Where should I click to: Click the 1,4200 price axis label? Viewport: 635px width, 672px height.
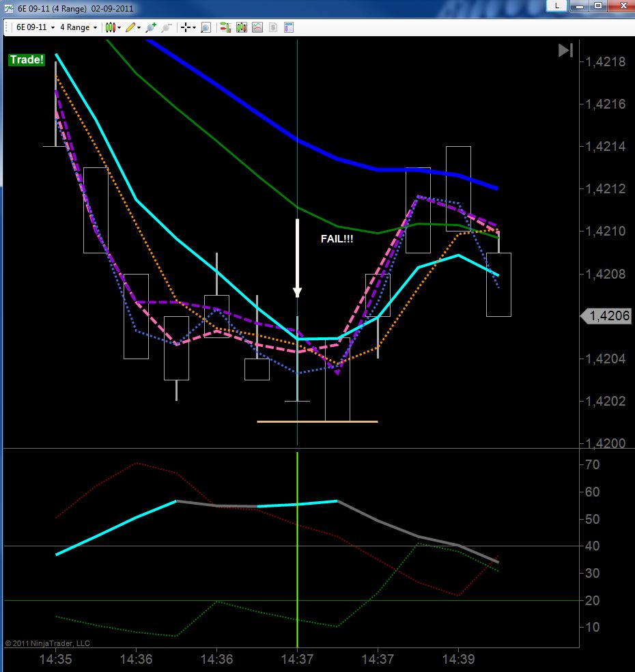tap(605, 443)
